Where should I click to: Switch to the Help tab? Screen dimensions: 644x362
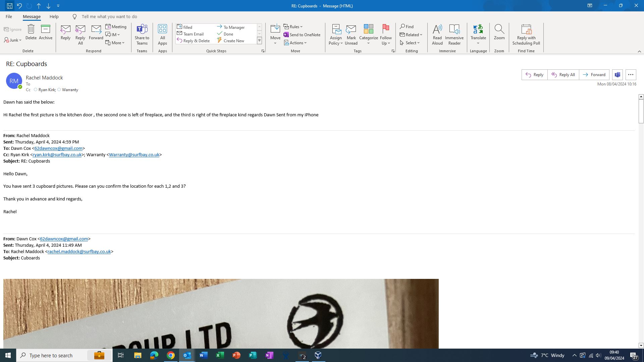pos(54,16)
